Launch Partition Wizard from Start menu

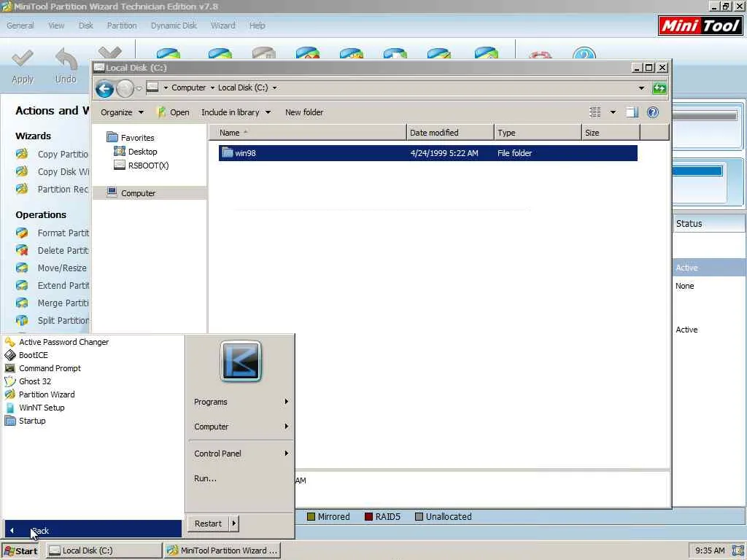click(47, 394)
